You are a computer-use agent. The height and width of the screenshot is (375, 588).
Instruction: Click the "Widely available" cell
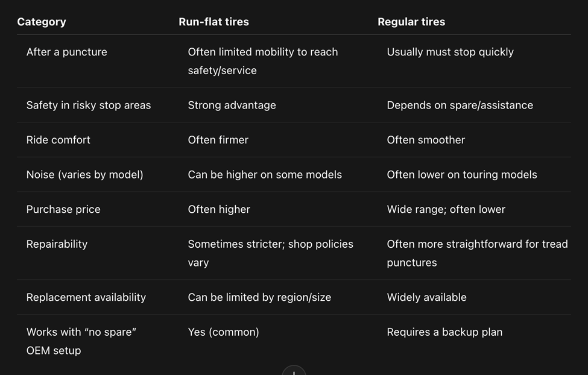coord(426,297)
